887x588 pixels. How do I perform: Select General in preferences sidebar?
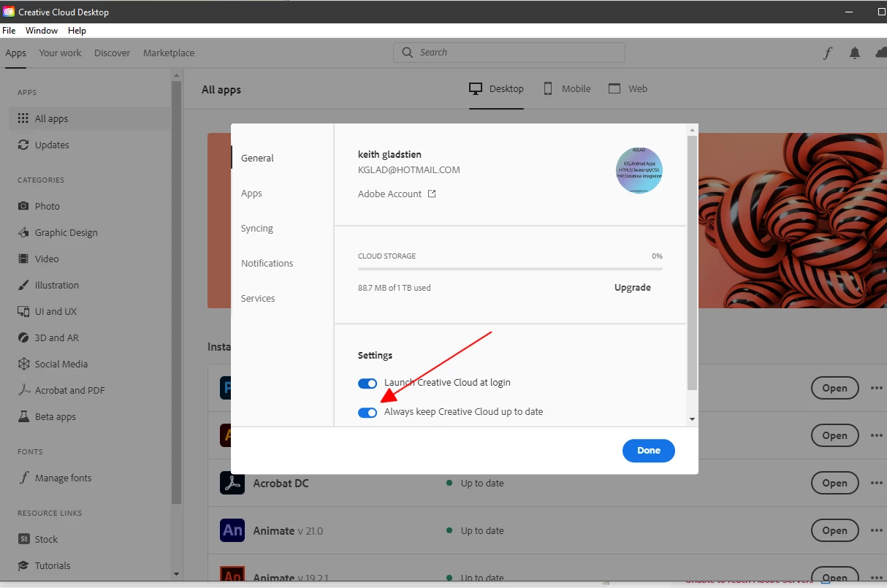click(x=257, y=158)
